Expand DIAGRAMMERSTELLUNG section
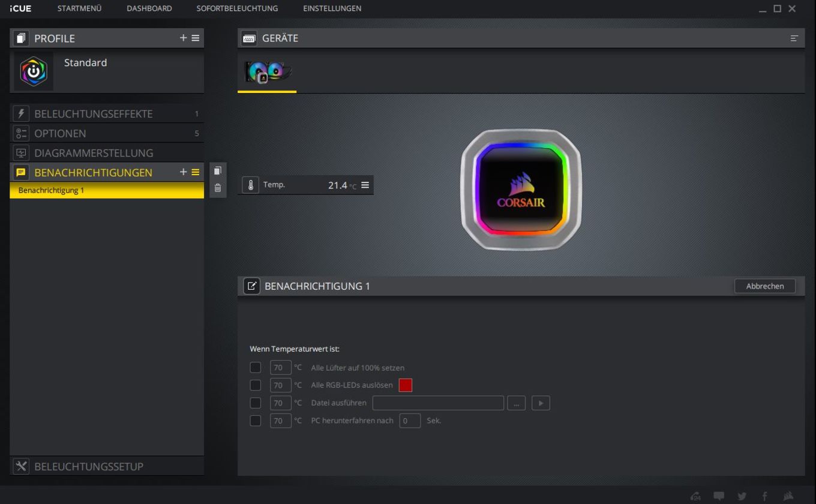Image resolution: width=816 pixels, height=504 pixels. (107, 153)
